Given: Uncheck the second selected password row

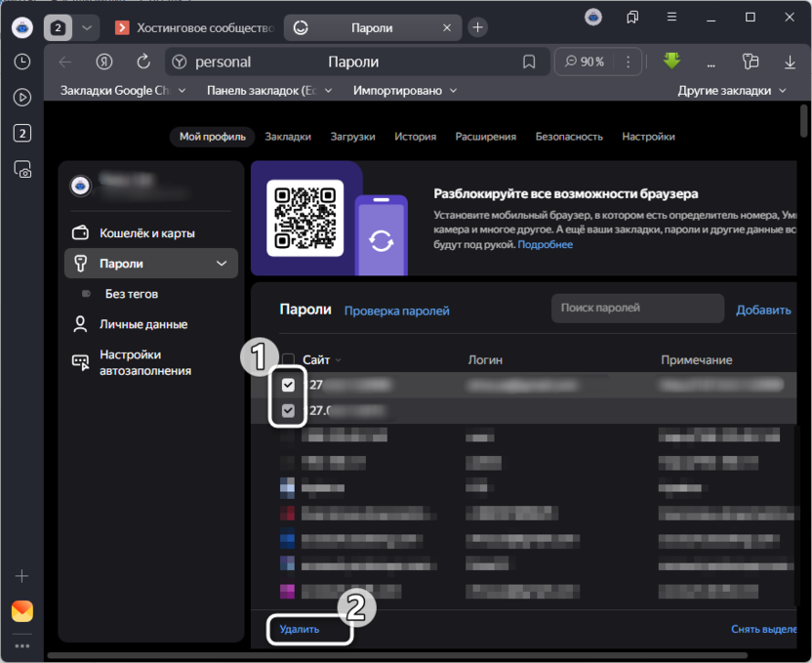Looking at the screenshot, I should pyautogui.click(x=288, y=411).
